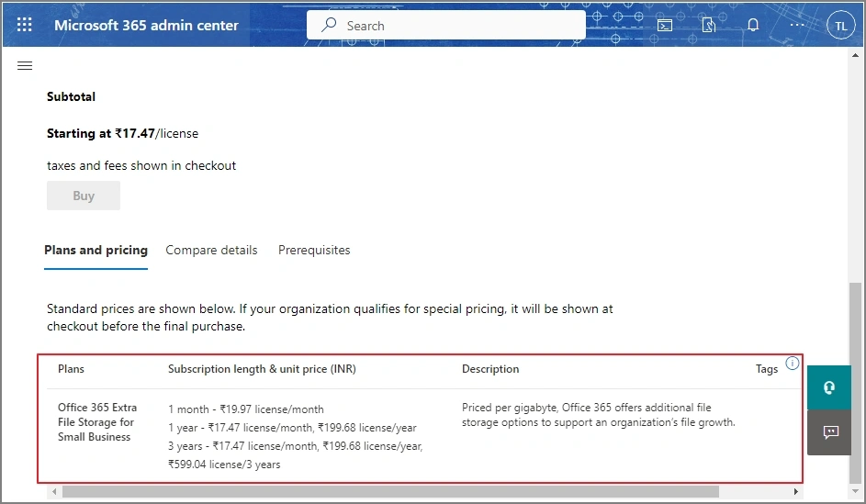Viewport: 866px width, 504px height.
Task: Click the vertical scrollbar thumb
Action: click(x=855, y=382)
